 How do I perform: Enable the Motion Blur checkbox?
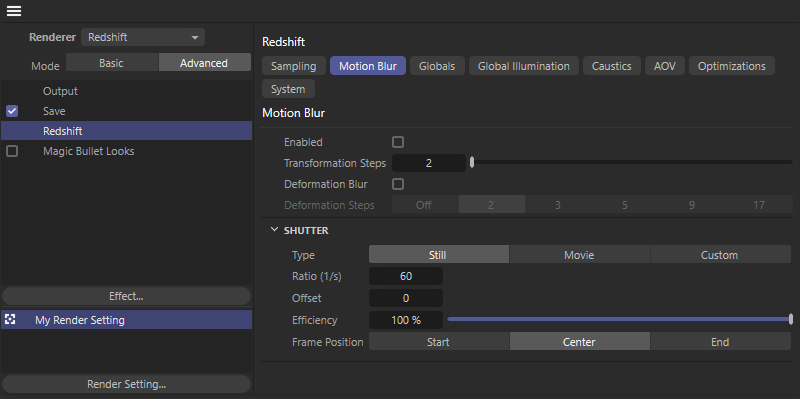click(398, 142)
